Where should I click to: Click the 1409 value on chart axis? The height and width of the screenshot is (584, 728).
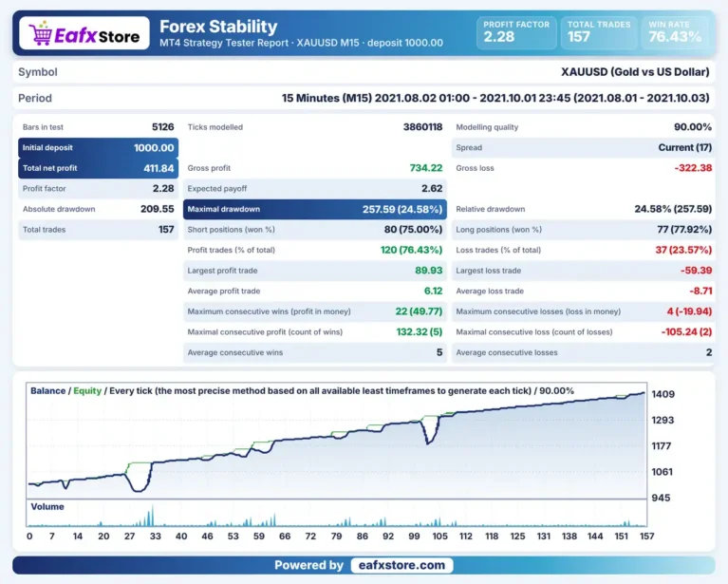[663, 394]
